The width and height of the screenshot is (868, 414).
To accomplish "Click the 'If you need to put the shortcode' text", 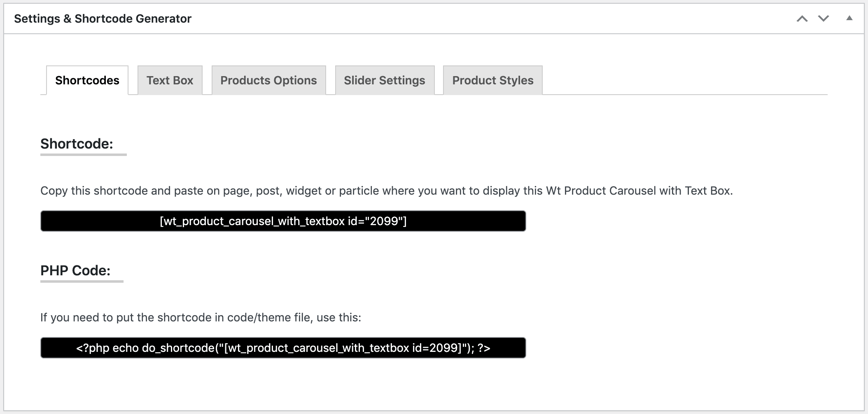I will coord(201,318).
